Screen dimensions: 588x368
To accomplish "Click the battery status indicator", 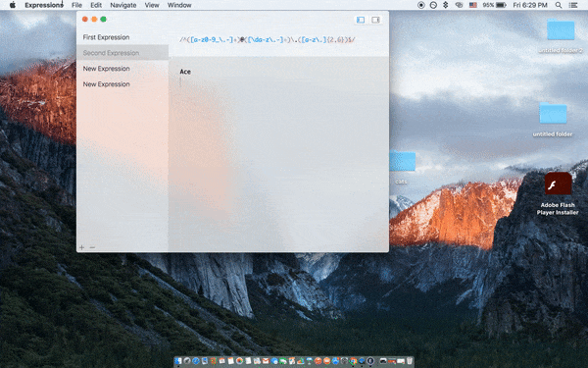I will click(x=495, y=5).
